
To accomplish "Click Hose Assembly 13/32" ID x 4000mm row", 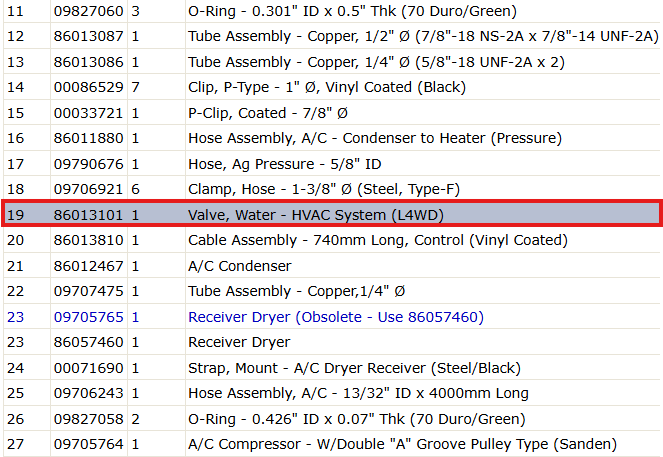I will pyautogui.click(x=332, y=393).
